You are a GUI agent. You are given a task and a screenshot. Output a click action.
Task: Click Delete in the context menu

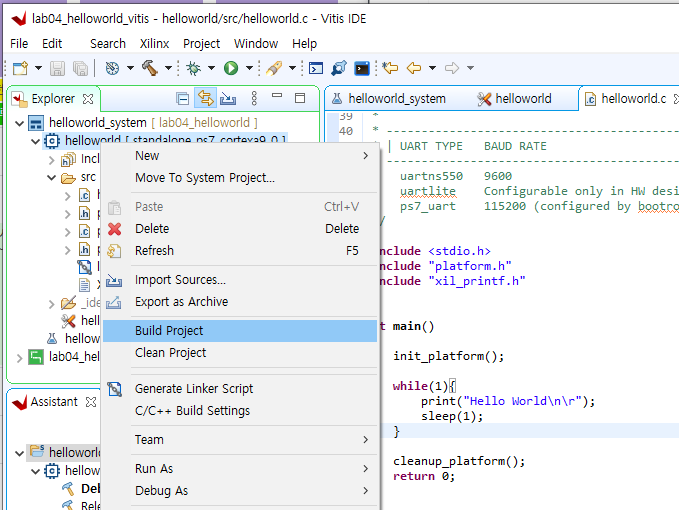click(x=240, y=229)
